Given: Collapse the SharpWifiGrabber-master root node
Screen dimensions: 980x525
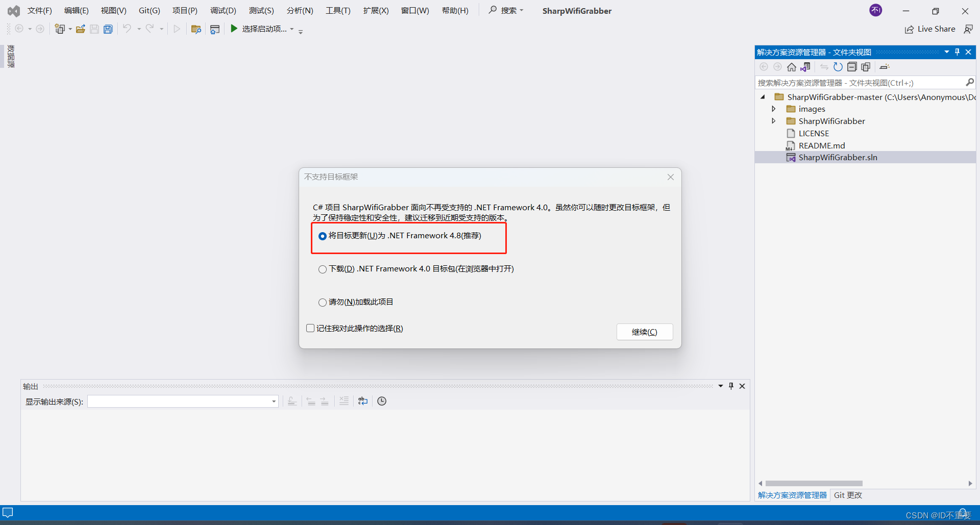Looking at the screenshot, I should point(763,97).
